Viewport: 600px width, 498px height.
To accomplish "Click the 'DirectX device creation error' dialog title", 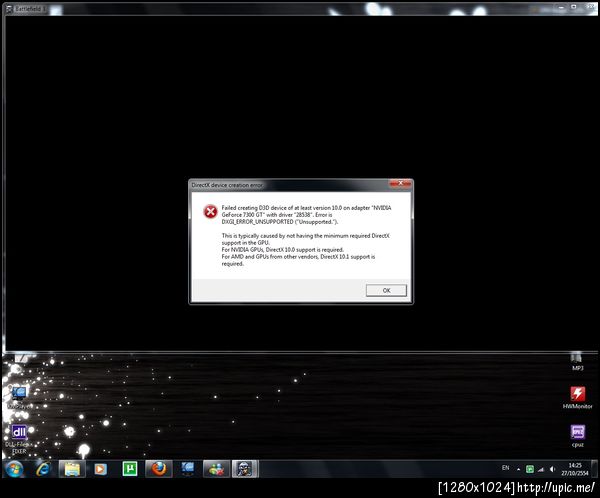I will tap(227, 185).
